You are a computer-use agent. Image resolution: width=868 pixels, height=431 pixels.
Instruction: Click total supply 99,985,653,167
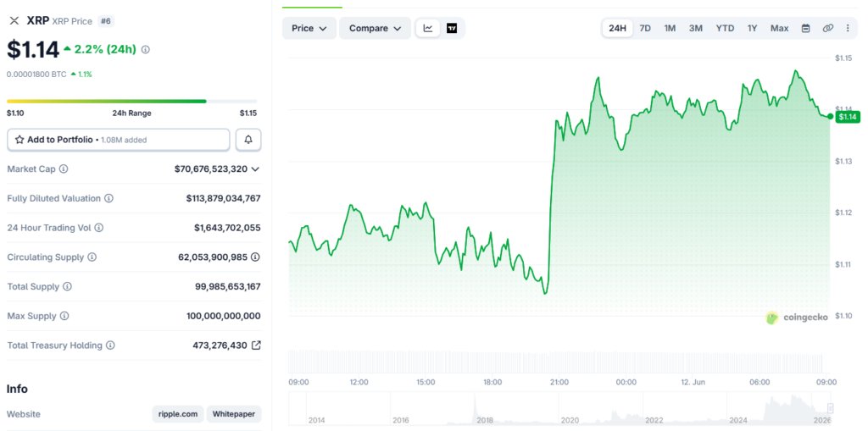coord(227,286)
